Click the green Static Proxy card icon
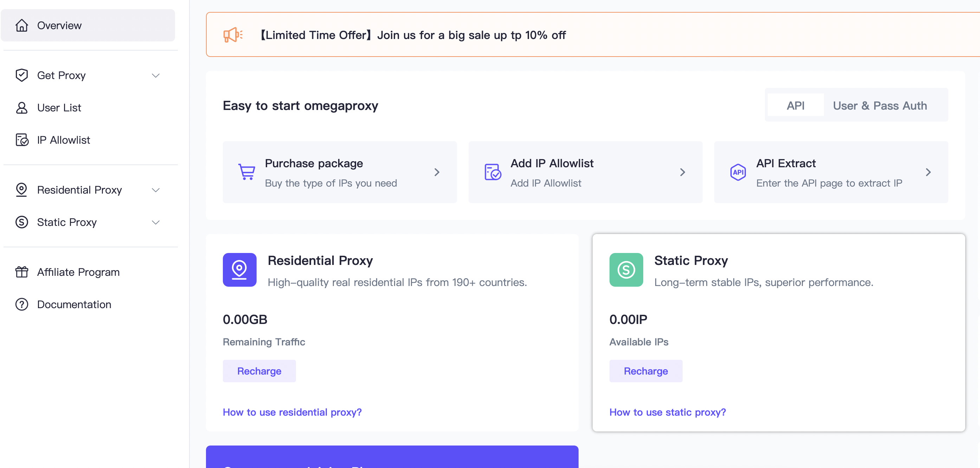 click(626, 269)
